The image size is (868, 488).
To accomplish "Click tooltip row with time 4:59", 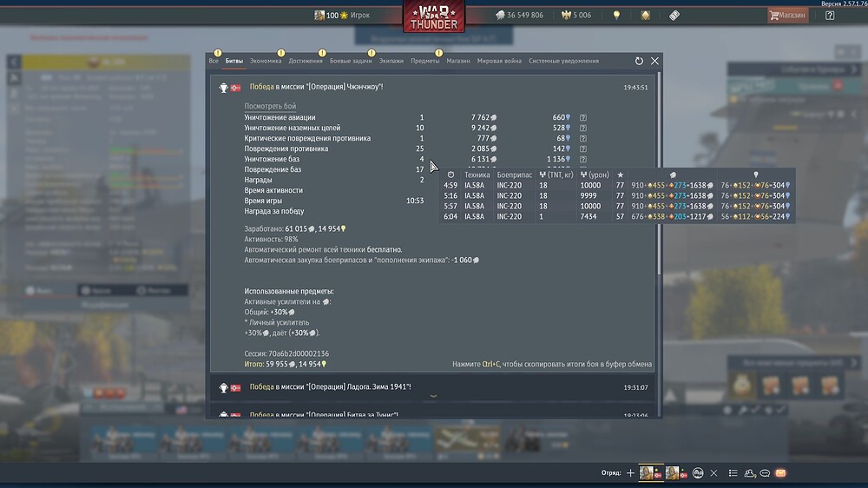I will tap(616, 186).
